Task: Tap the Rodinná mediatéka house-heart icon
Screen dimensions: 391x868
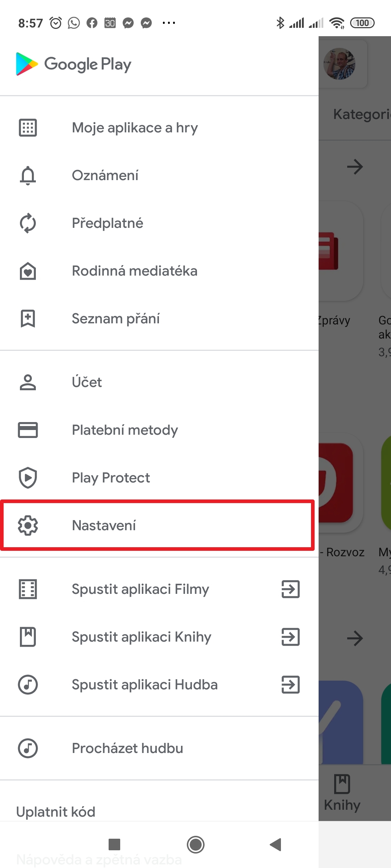Action: (28, 271)
